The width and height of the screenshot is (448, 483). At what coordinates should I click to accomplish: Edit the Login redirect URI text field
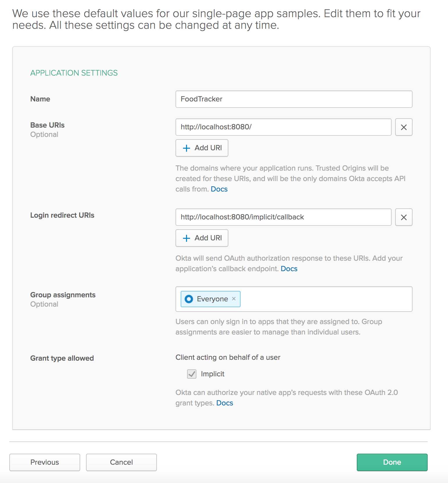[x=283, y=217]
